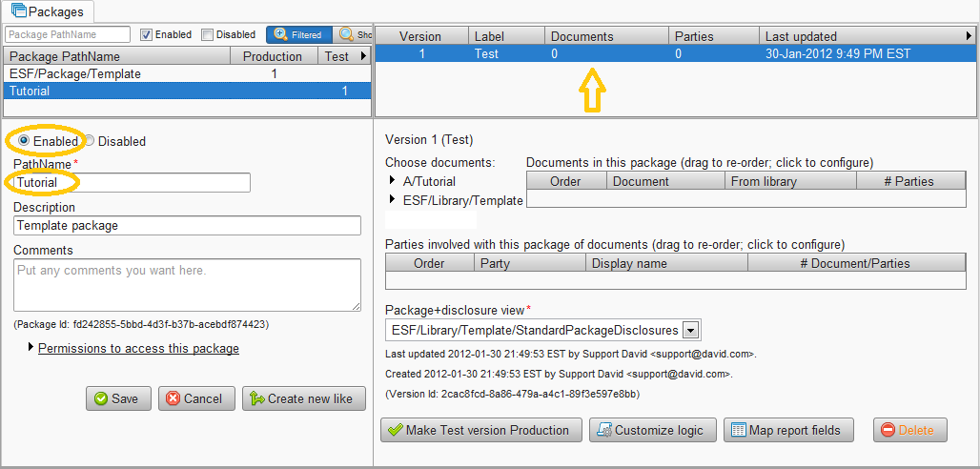Click the Filtered magnifier button
This screenshot has width=980, height=469.
tap(281, 34)
